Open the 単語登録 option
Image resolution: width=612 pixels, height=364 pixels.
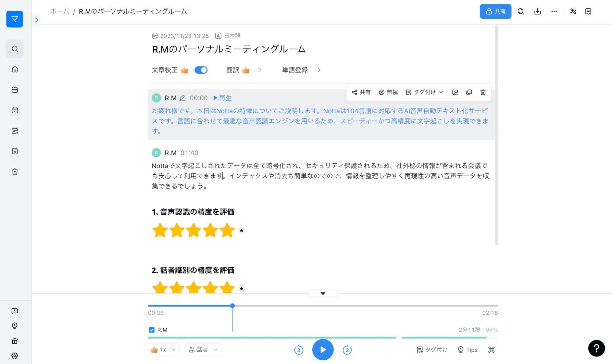[x=295, y=70]
